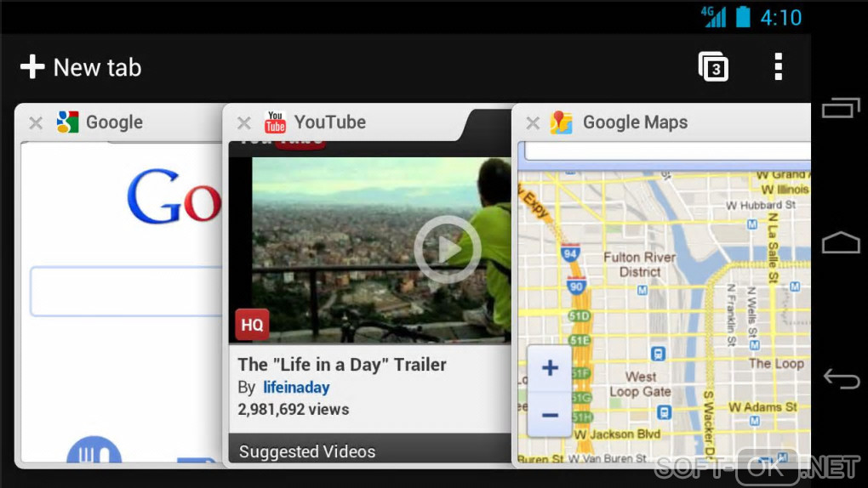Viewport: 868px width, 488px height.
Task: Toggle the HQ quality badge on video
Action: tap(252, 325)
